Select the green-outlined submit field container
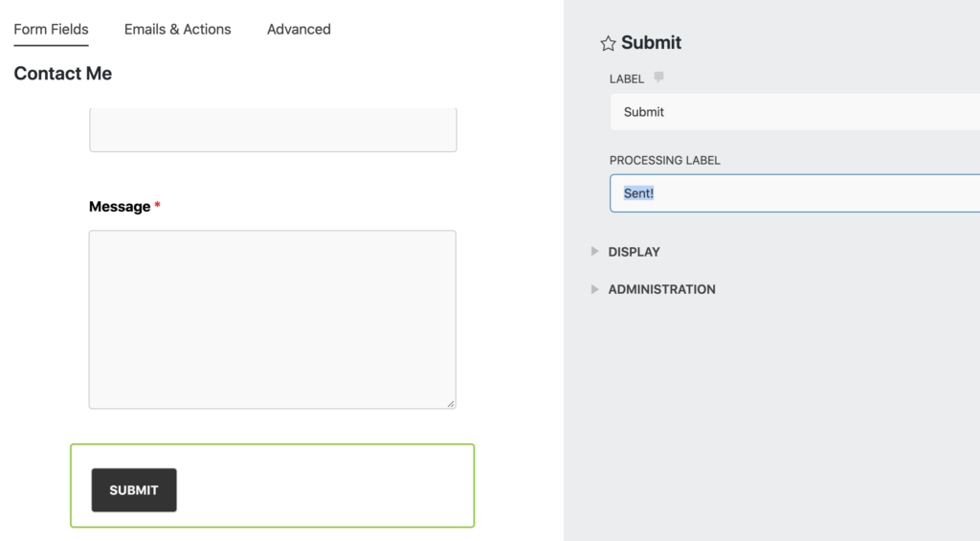The height and width of the screenshot is (541, 980). coord(273,486)
